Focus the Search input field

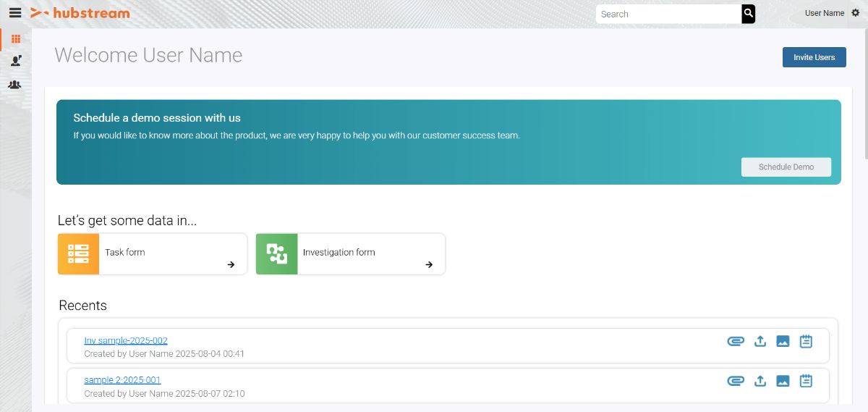668,14
